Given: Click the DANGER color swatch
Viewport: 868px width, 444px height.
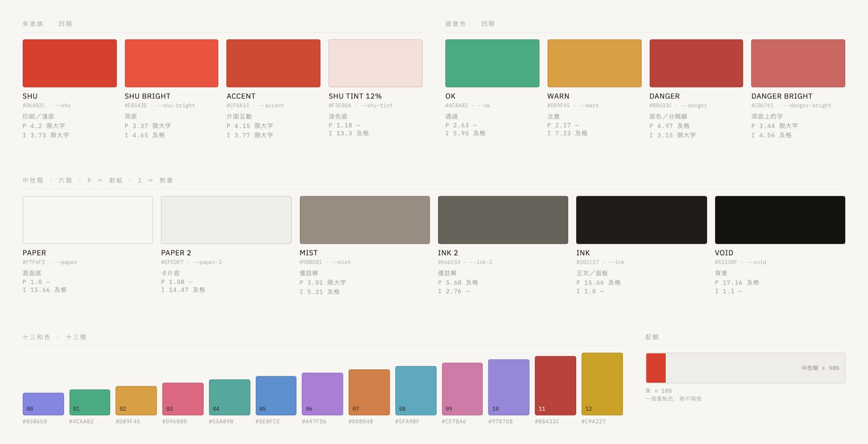Looking at the screenshot, I should click(x=696, y=63).
